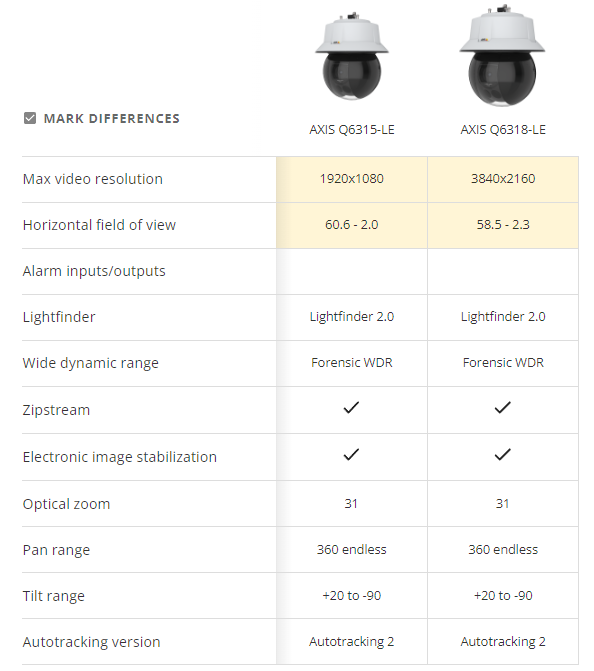
Task: Click the 58.5 - 2.3 field of view cell
Action: (x=503, y=225)
